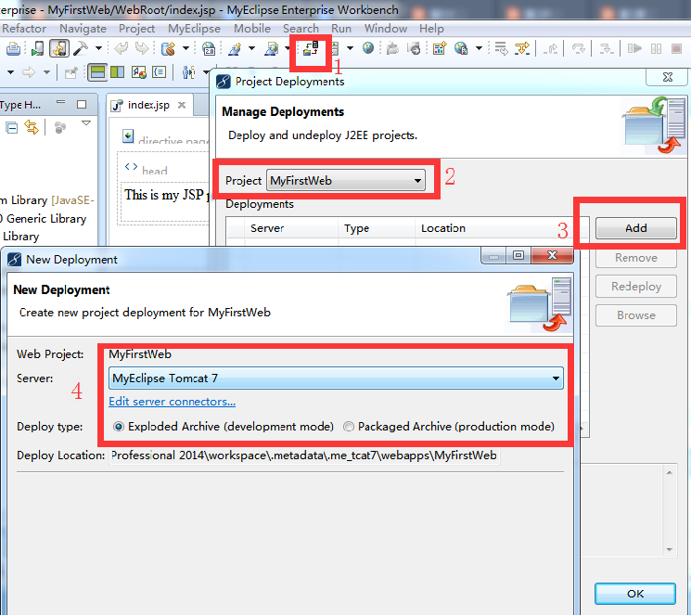The image size is (691, 616).
Task: Click the debug Resume icon
Action: [634, 48]
